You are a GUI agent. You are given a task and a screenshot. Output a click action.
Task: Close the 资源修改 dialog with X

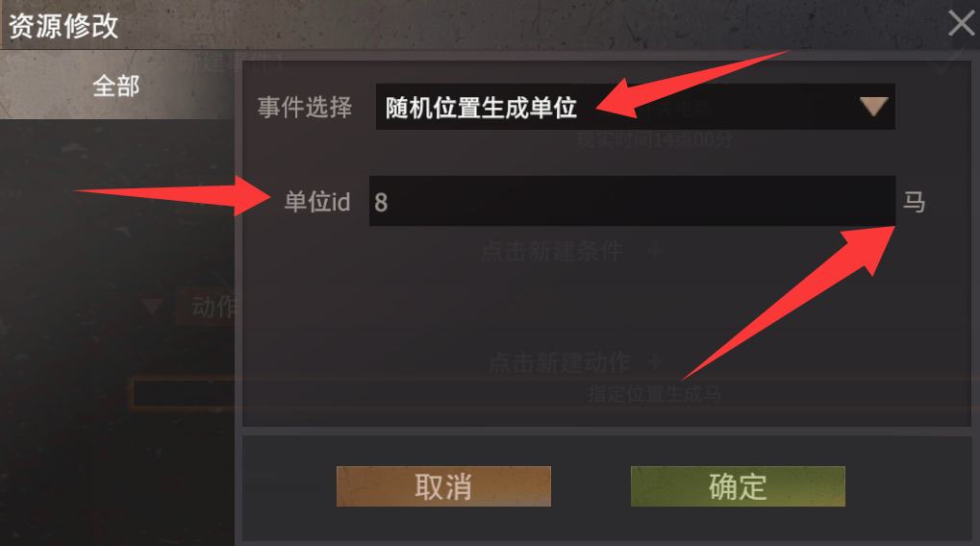pos(961,23)
